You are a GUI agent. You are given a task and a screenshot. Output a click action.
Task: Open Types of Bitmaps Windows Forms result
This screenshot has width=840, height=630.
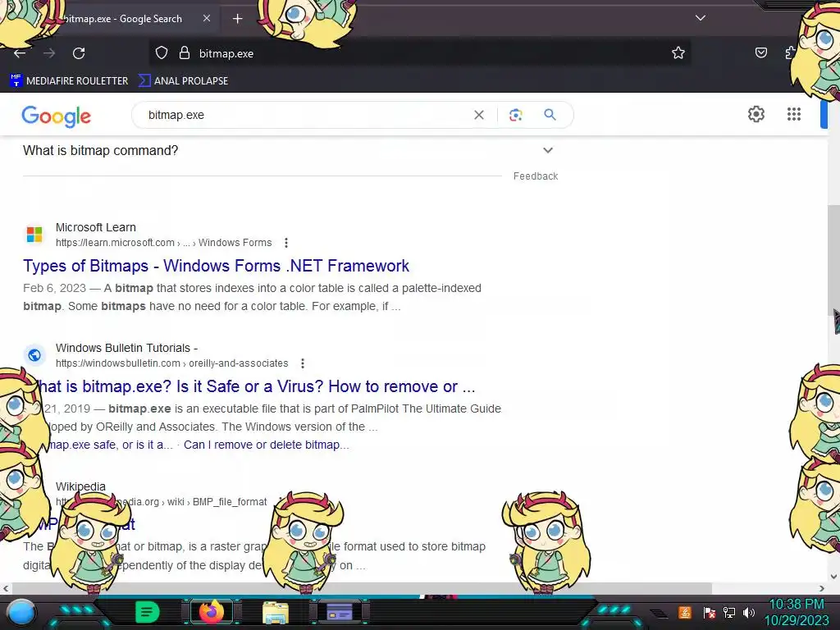[216, 266]
